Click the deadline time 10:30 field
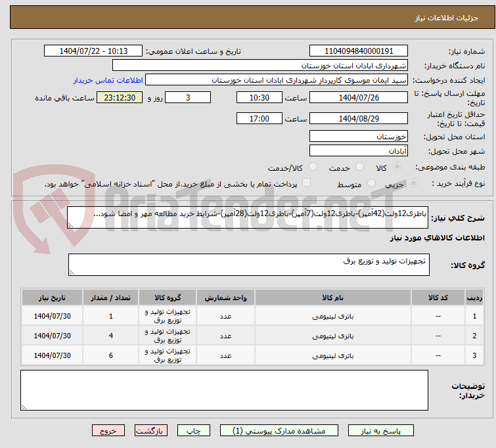496x448 pixels. tap(259, 97)
